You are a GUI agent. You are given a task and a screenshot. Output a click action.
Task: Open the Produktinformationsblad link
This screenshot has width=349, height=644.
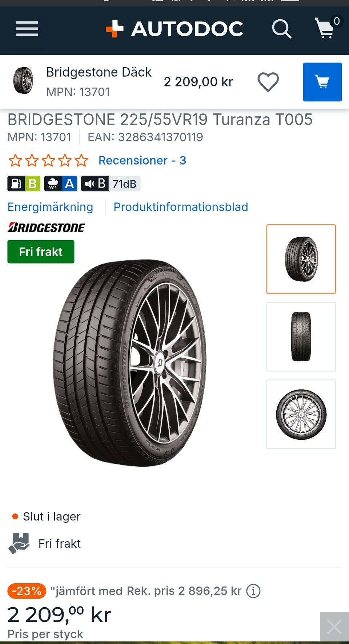point(181,207)
